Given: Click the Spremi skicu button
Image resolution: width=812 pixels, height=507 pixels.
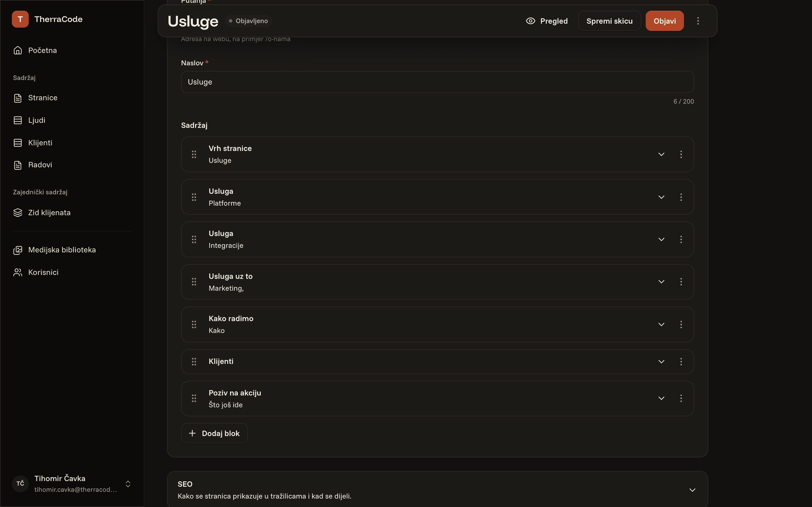Looking at the screenshot, I should click(x=609, y=21).
